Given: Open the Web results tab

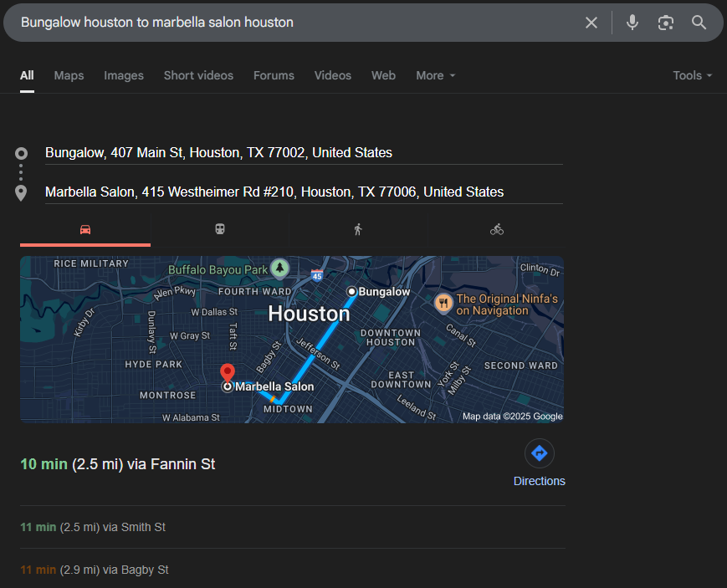Looking at the screenshot, I should [383, 75].
